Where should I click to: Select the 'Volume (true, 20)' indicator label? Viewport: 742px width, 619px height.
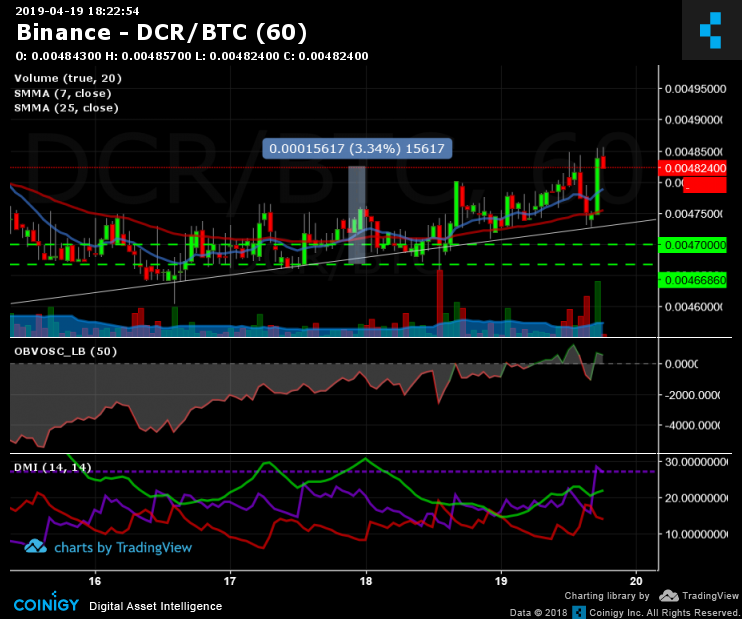coord(68,79)
